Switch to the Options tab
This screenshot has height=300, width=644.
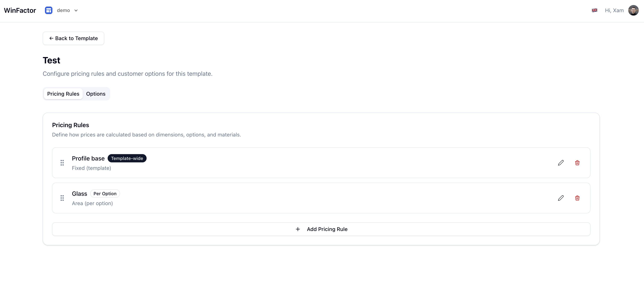(x=96, y=94)
